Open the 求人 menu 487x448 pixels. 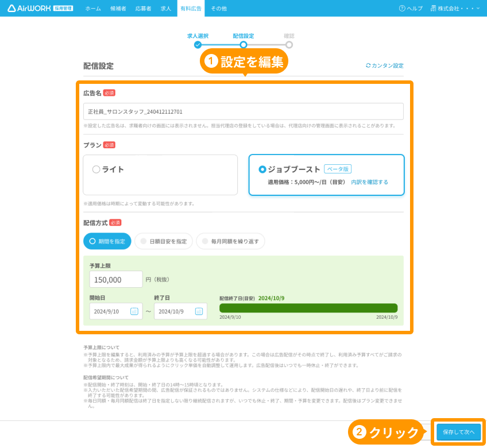coord(166,9)
